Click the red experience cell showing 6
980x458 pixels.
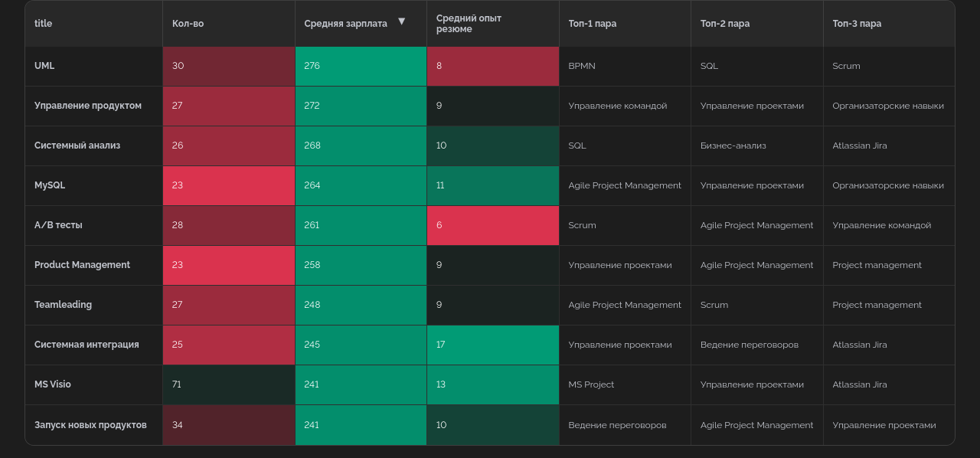[x=492, y=225]
